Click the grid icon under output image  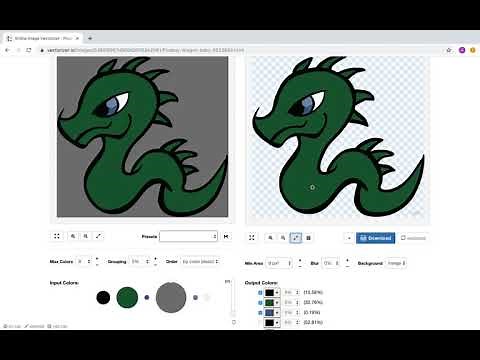308,238
